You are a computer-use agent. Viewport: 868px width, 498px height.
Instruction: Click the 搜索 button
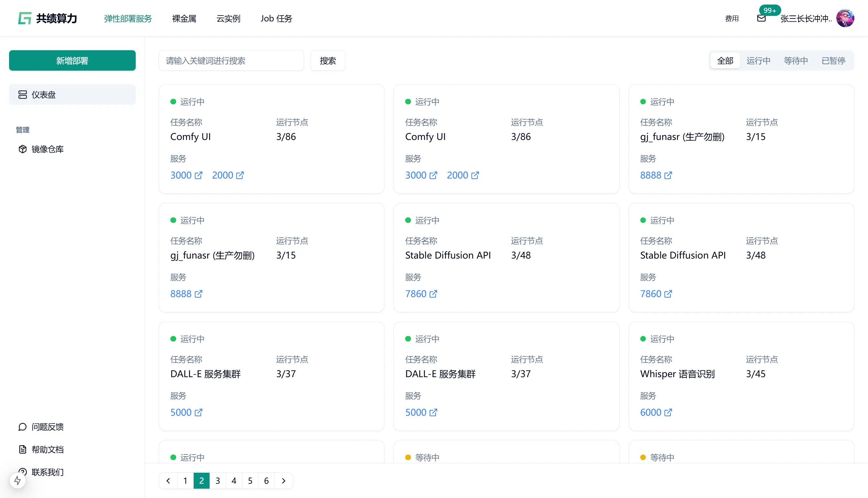(x=327, y=61)
